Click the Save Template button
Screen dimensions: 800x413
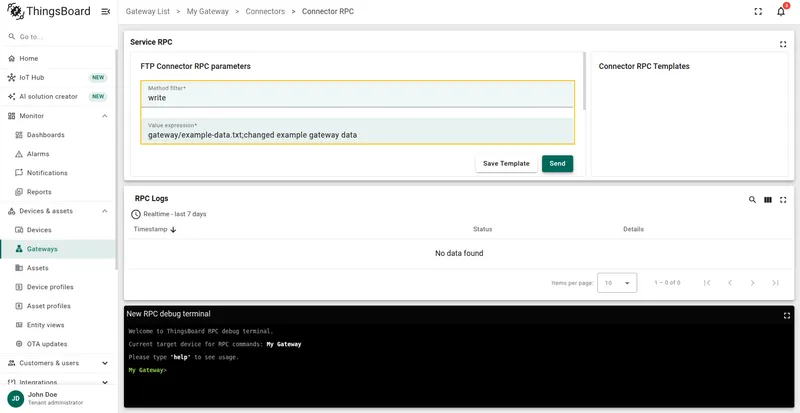506,163
